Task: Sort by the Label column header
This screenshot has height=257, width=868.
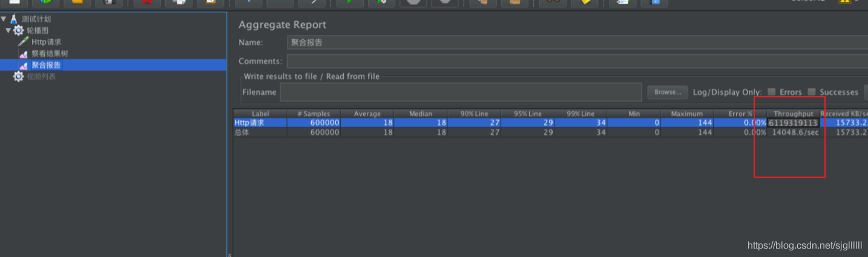Action: 260,114
